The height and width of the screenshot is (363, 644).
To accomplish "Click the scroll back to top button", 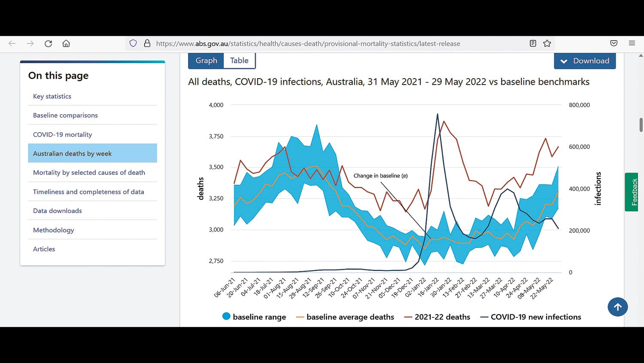I will click(x=617, y=307).
